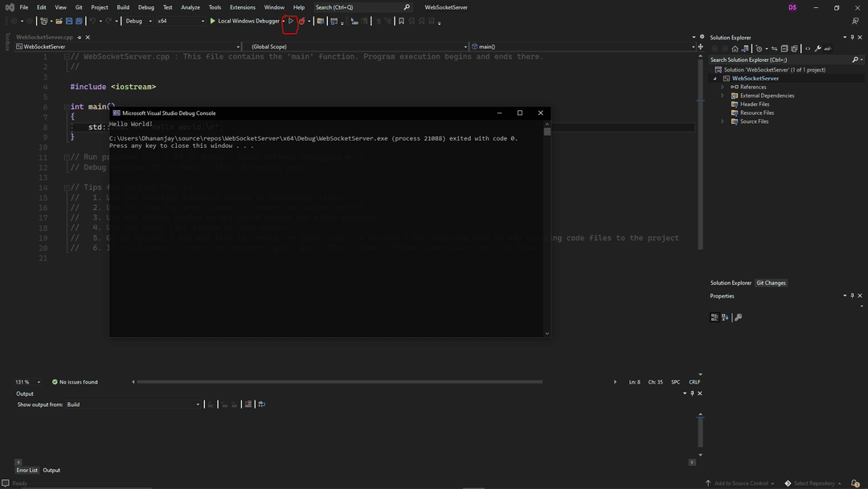This screenshot has width=868, height=489.
Task: Click the Find in Files toolbar icon
Action: (320, 21)
